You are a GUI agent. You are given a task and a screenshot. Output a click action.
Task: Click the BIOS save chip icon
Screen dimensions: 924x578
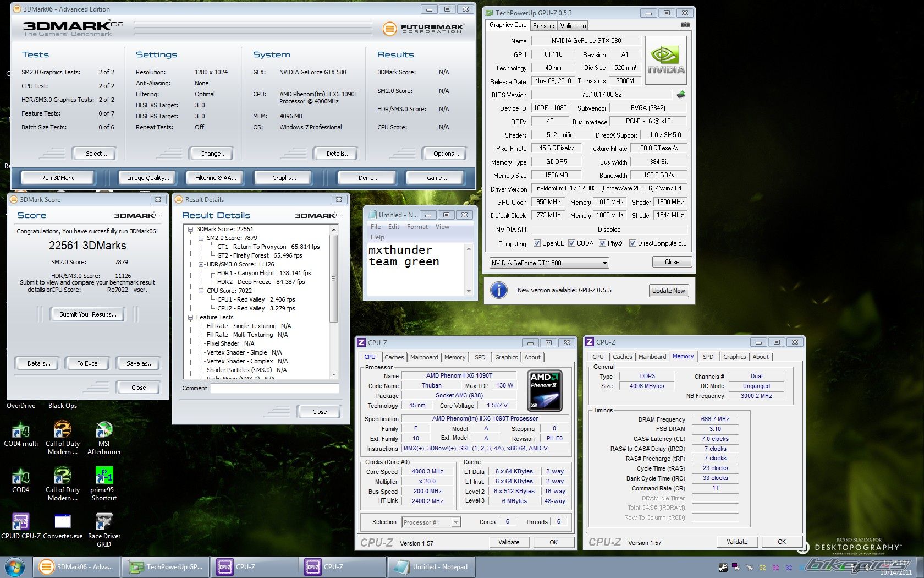coord(681,95)
